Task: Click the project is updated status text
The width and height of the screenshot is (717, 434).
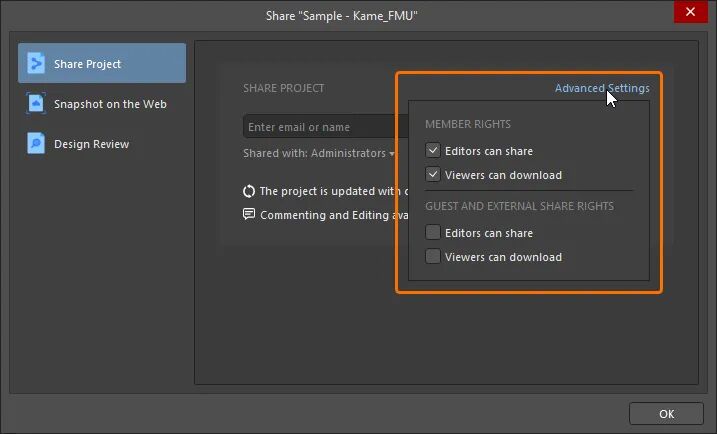Action: (x=334, y=191)
